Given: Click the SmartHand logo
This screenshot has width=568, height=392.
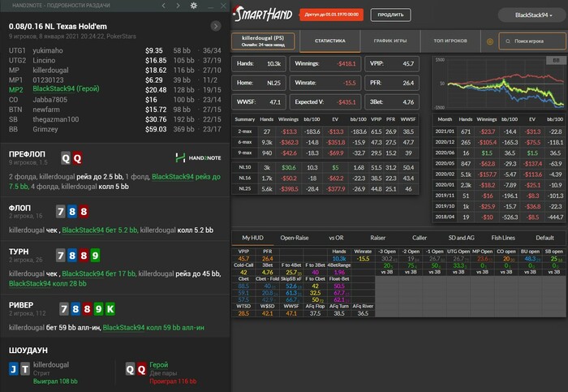Looking at the screenshot, I should tap(264, 15).
